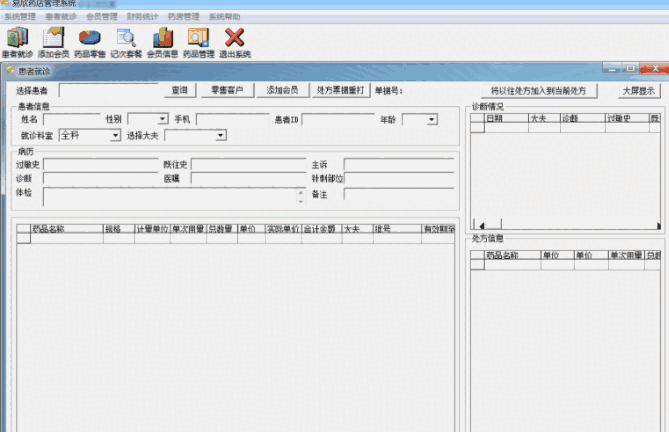Focus the 既往史 input field

pyautogui.click(x=248, y=165)
